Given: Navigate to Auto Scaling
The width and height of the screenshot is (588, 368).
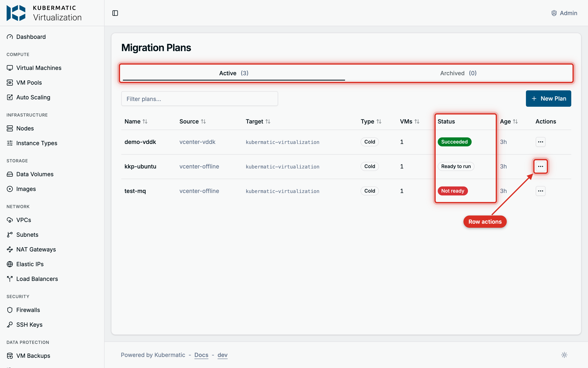Looking at the screenshot, I should pos(28,97).
